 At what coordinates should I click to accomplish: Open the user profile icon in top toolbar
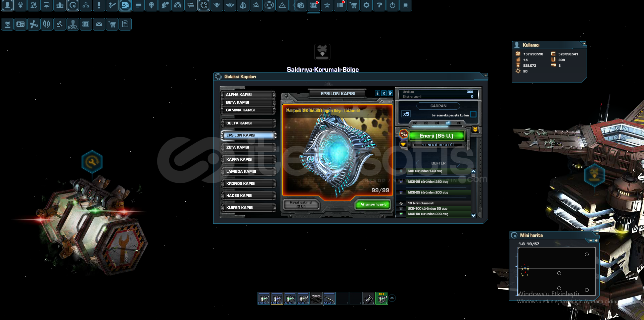(x=7, y=5)
